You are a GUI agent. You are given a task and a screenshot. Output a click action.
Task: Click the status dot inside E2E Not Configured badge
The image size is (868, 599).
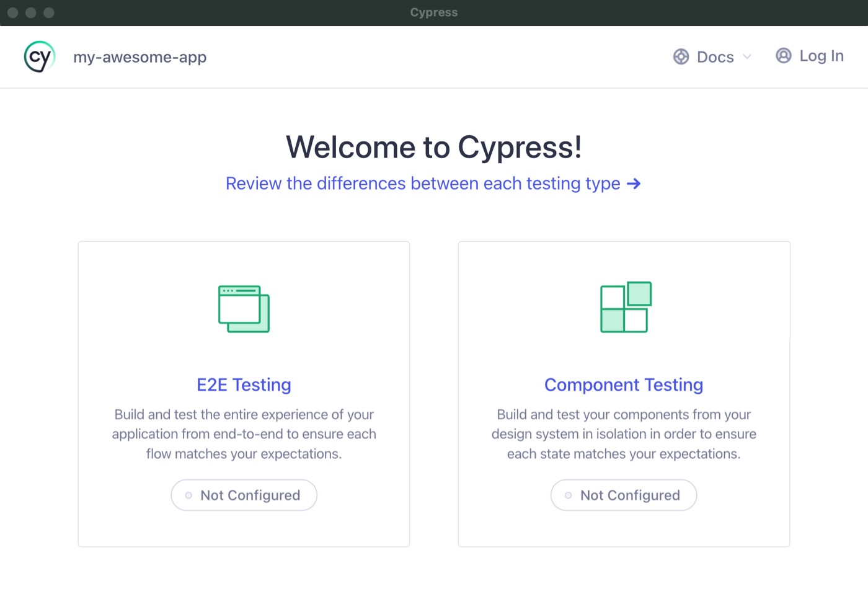point(188,495)
